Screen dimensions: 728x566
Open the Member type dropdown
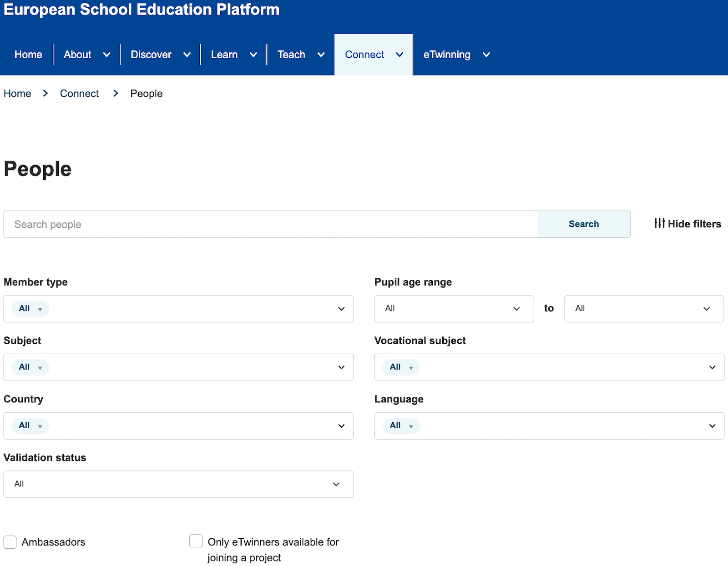[x=178, y=309]
